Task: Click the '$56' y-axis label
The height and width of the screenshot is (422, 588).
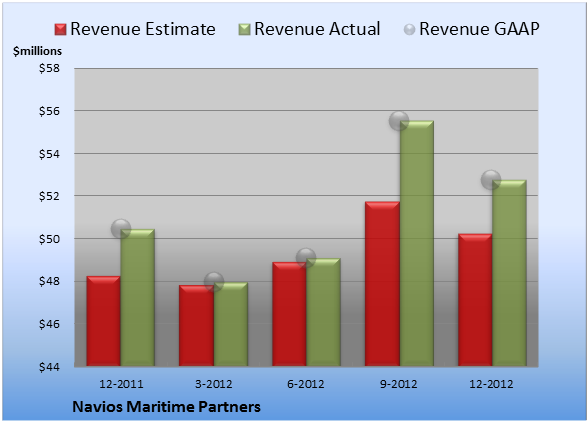Action: tap(49, 111)
